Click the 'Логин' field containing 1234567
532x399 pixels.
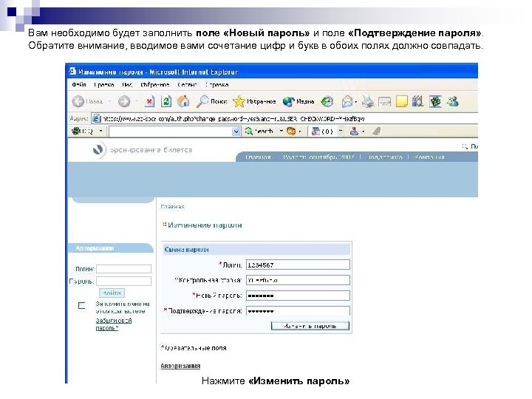[298, 265]
